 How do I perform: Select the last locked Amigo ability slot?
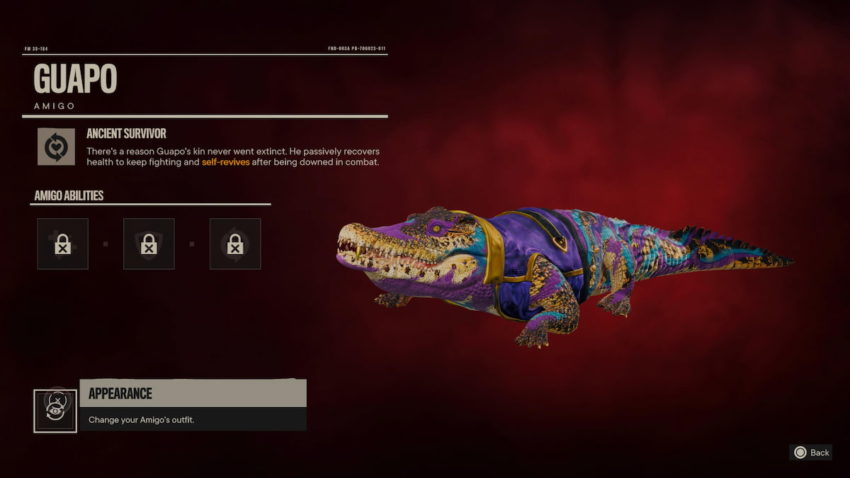(x=235, y=244)
